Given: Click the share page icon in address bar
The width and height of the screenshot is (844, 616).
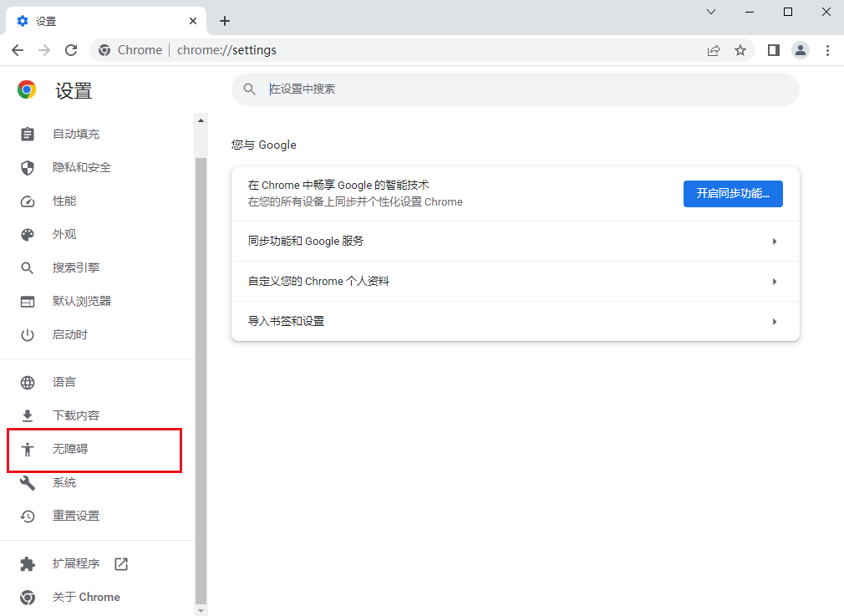Looking at the screenshot, I should (714, 50).
